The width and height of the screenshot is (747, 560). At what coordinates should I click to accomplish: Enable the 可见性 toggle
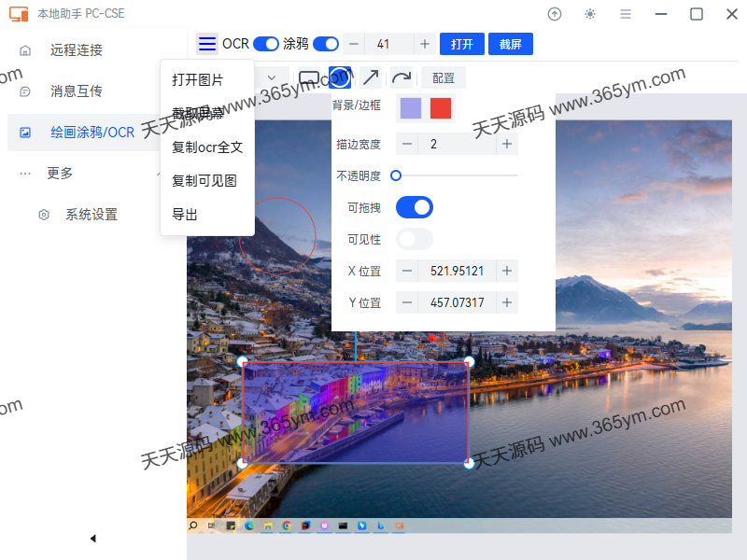414,239
